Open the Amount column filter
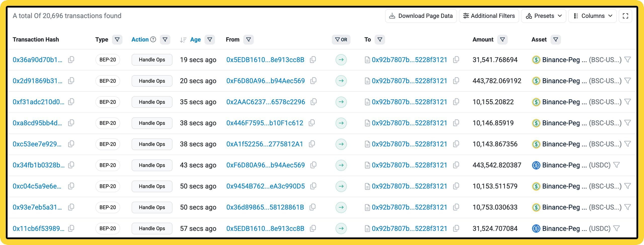The width and height of the screenshot is (644, 245). pyautogui.click(x=502, y=40)
